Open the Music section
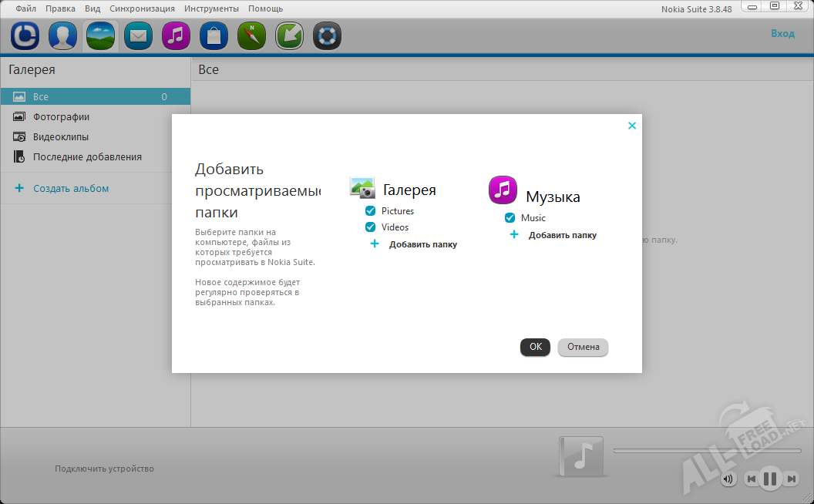The image size is (814, 504). pos(175,35)
